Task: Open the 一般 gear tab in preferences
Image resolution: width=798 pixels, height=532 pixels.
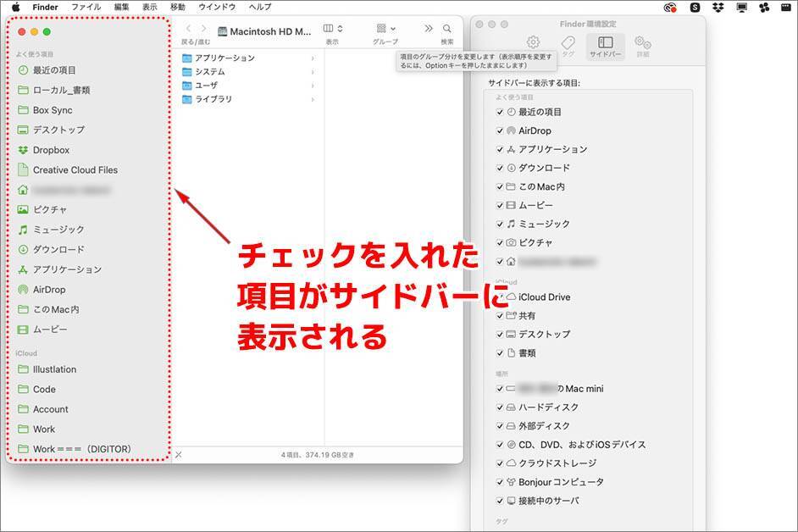Action: pyautogui.click(x=533, y=42)
